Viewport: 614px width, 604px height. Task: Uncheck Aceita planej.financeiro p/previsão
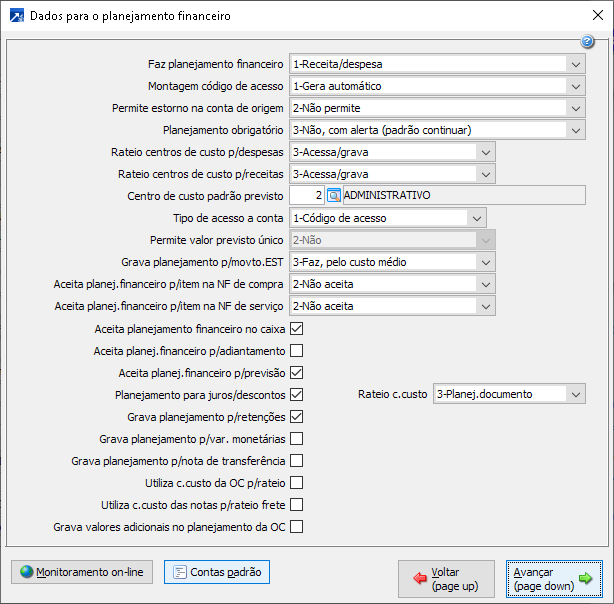[296, 373]
